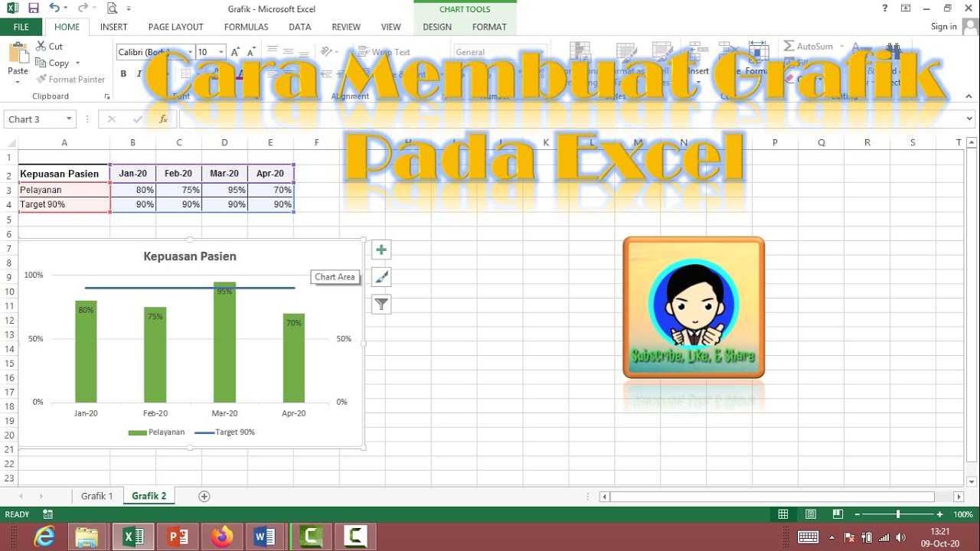
Task: Switch to the DATA tab
Action: click(x=300, y=27)
